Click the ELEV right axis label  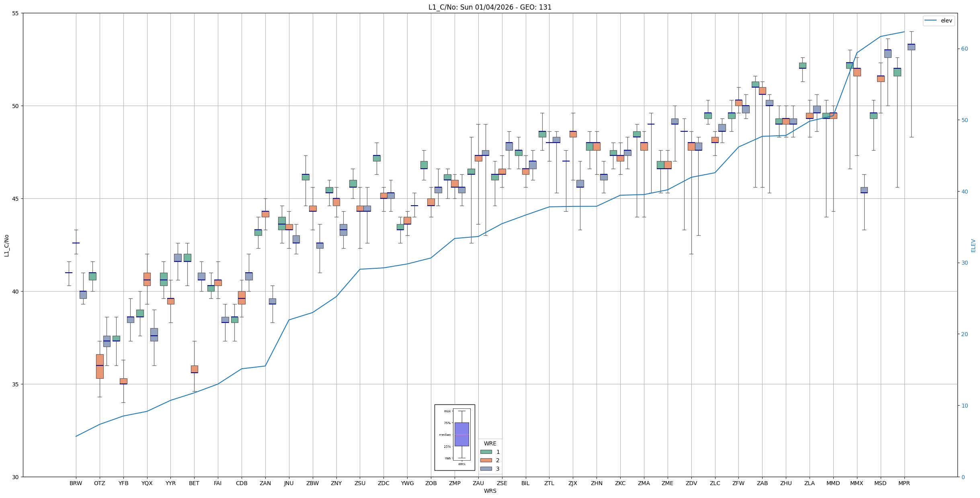coord(973,245)
